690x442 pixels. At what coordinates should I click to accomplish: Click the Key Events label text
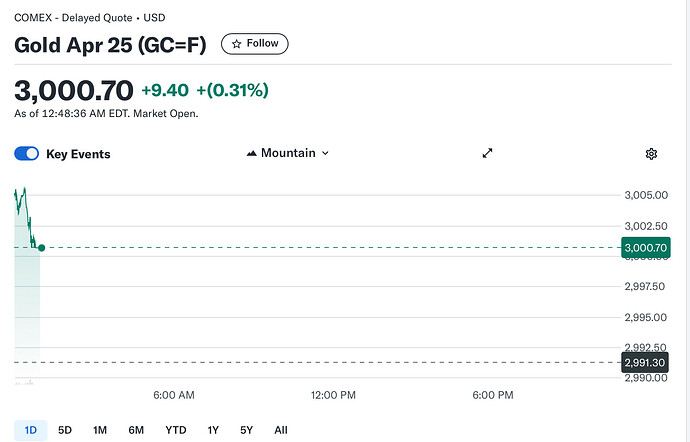[x=78, y=154]
